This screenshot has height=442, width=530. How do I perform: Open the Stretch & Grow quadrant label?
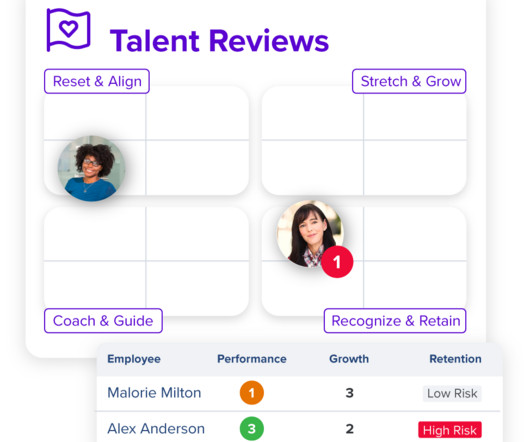coord(409,81)
